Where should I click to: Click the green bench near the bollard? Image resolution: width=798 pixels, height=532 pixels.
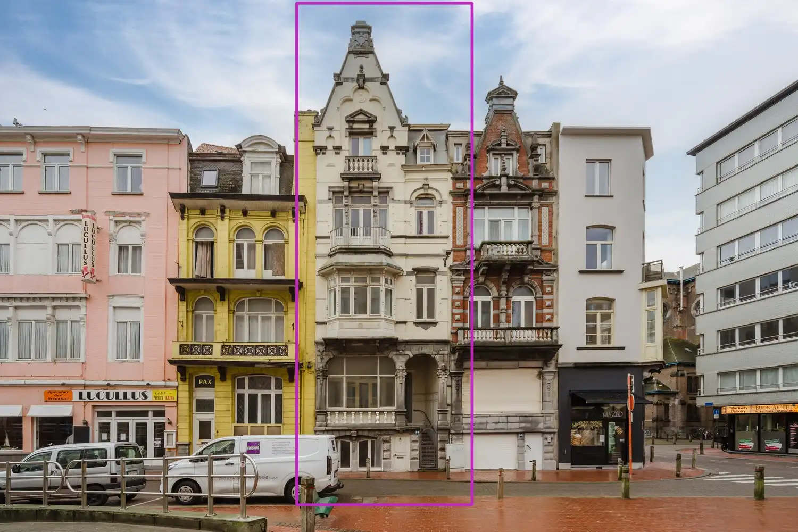click(326, 506)
